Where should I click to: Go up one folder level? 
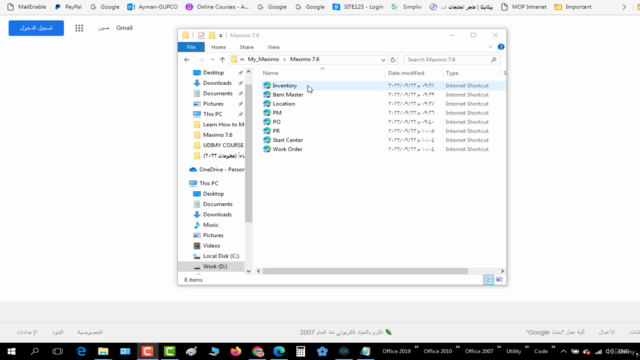click(222, 60)
